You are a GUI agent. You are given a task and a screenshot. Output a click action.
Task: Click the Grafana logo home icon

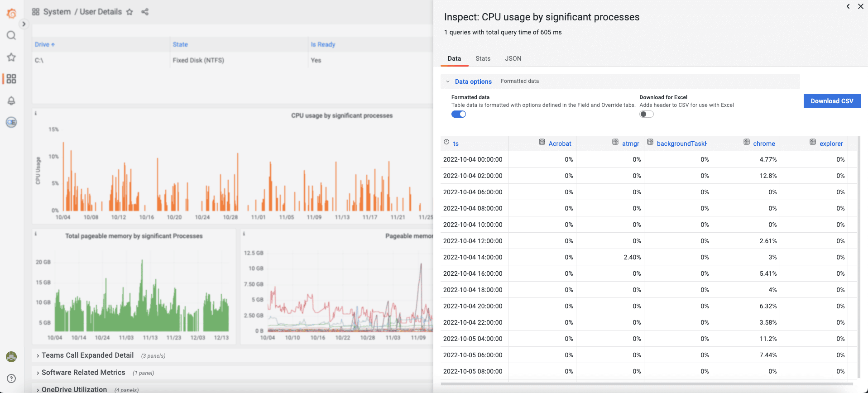[11, 14]
